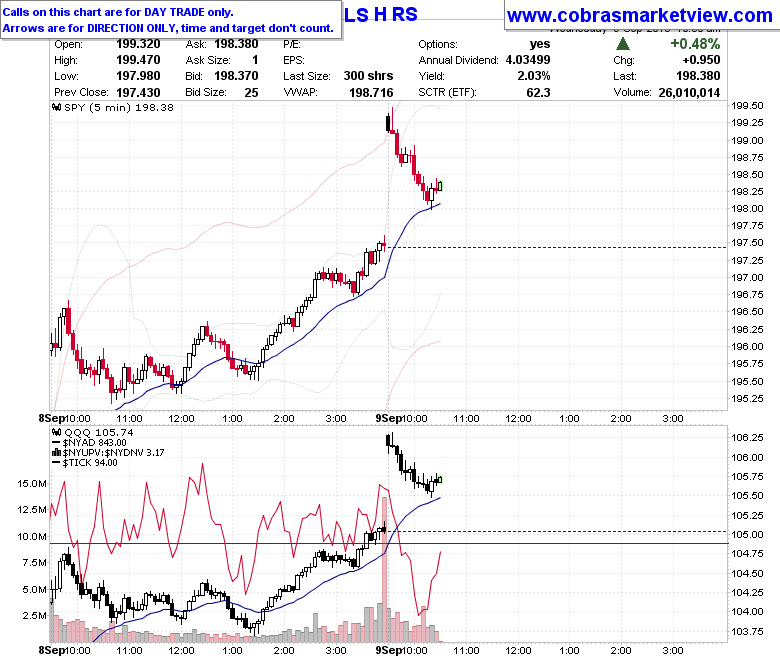Image resolution: width=780 pixels, height=659 pixels.
Task: Select the SPY (5 min) 198.38 label
Action: pos(119,107)
